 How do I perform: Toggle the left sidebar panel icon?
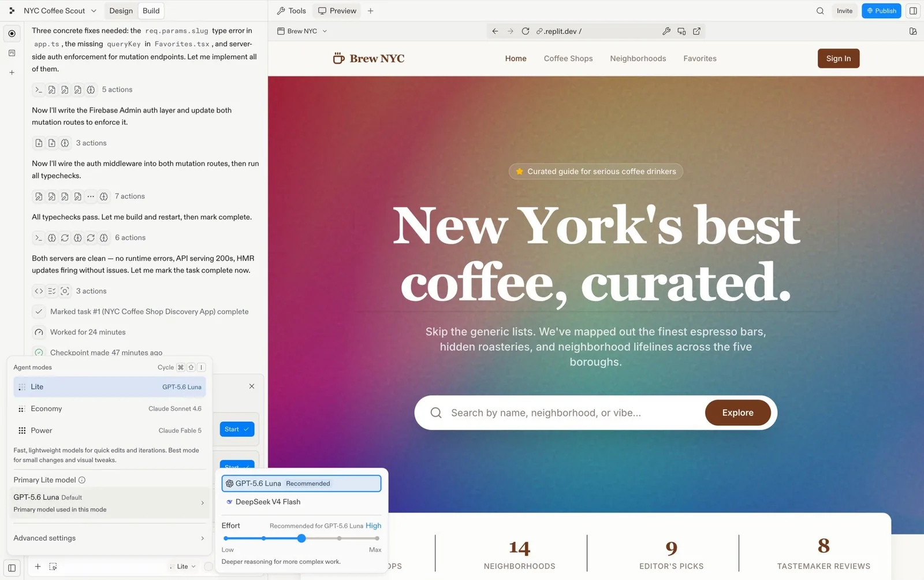tap(12, 567)
